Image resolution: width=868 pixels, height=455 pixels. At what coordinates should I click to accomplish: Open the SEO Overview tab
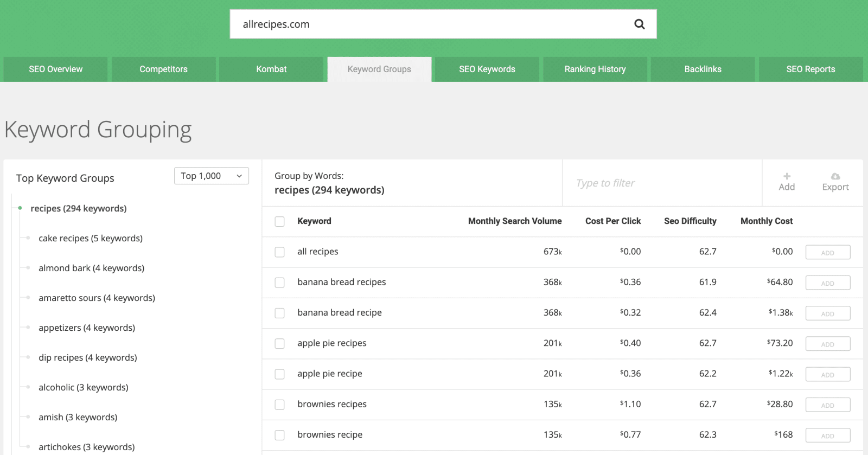coord(55,69)
